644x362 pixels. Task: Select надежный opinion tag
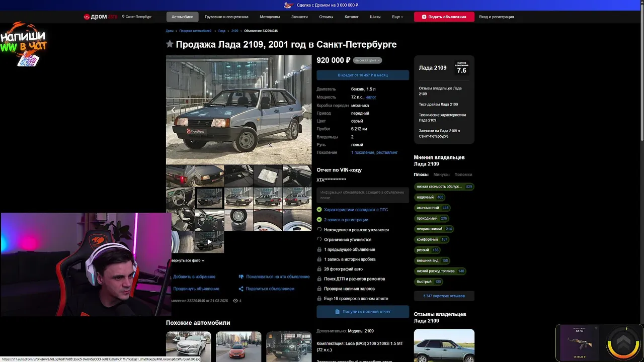click(430, 197)
